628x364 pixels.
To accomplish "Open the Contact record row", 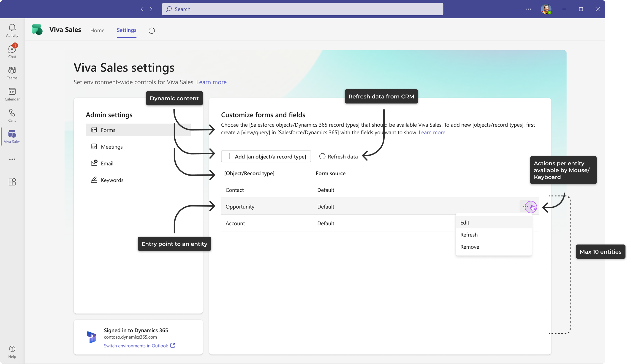I will 380,190.
